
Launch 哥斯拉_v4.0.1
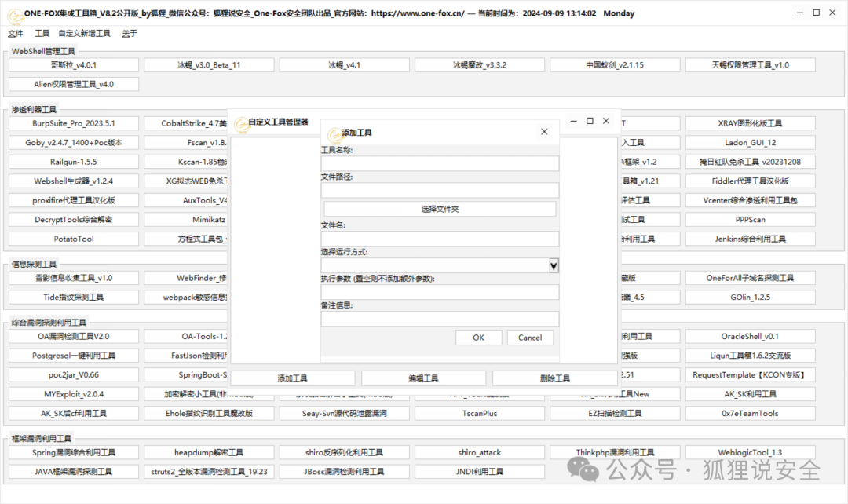point(74,65)
